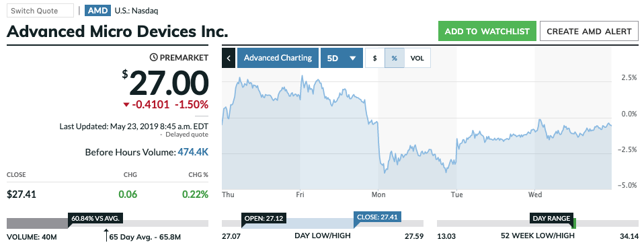Click the AMD ticker symbol tag

click(98, 11)
